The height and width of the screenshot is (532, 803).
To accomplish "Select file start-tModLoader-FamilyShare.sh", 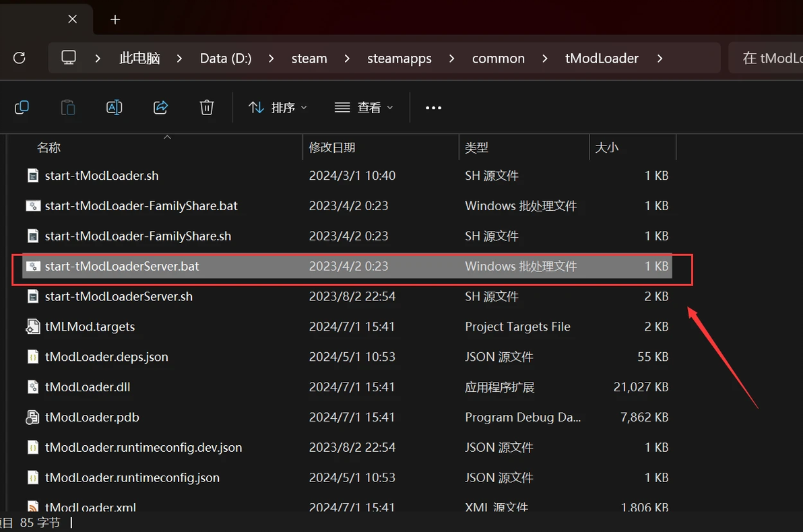I will point(137,236).
